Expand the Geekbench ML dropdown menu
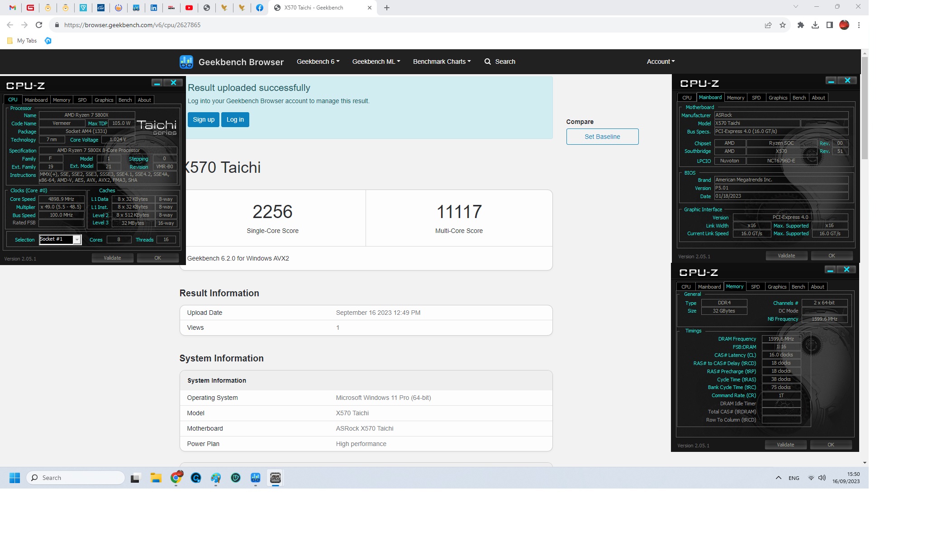932x560 pixels. 376,62
